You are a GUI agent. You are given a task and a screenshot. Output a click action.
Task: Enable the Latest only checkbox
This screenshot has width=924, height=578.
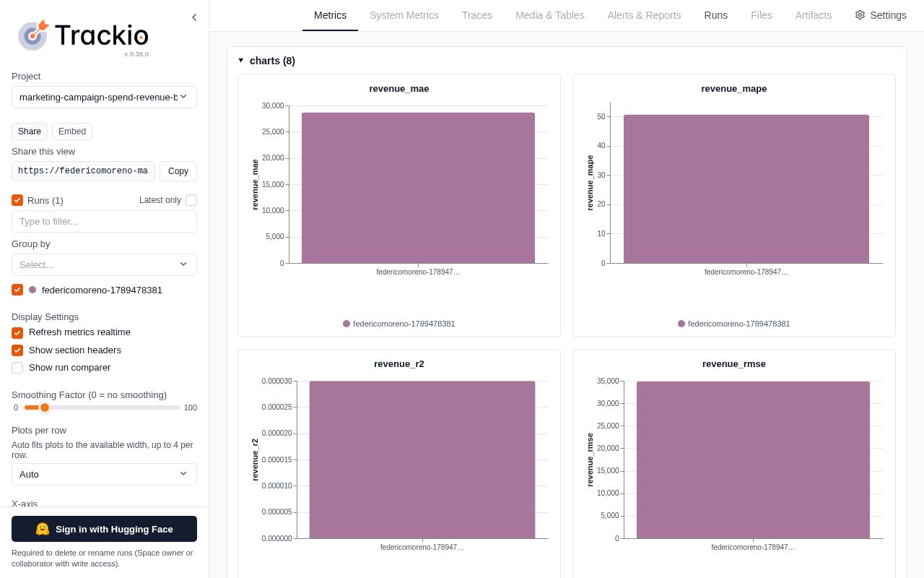tap(191, 200)
